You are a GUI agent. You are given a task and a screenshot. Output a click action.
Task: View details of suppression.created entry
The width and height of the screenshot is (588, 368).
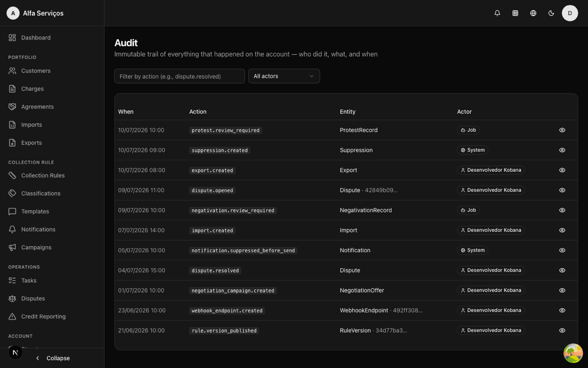coord(562,150)
